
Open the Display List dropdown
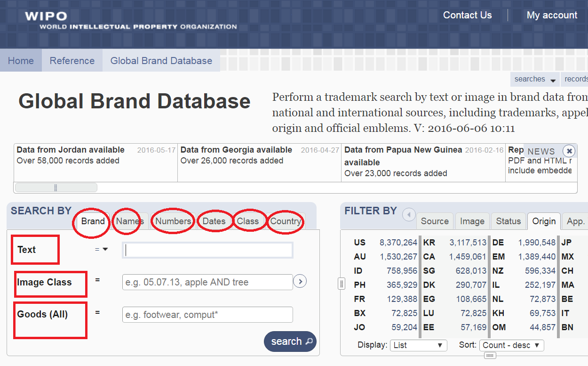tap(418, 345)
